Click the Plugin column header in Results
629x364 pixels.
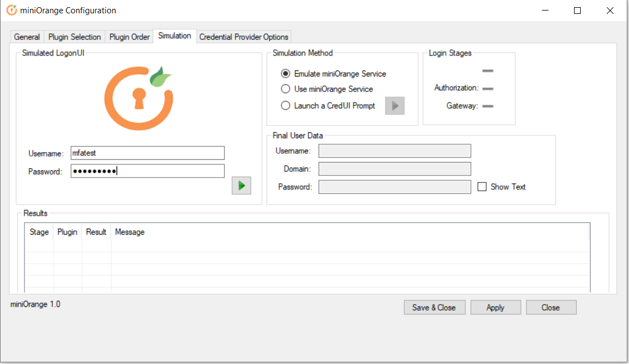pyautogui.click(x=67, y=232)
